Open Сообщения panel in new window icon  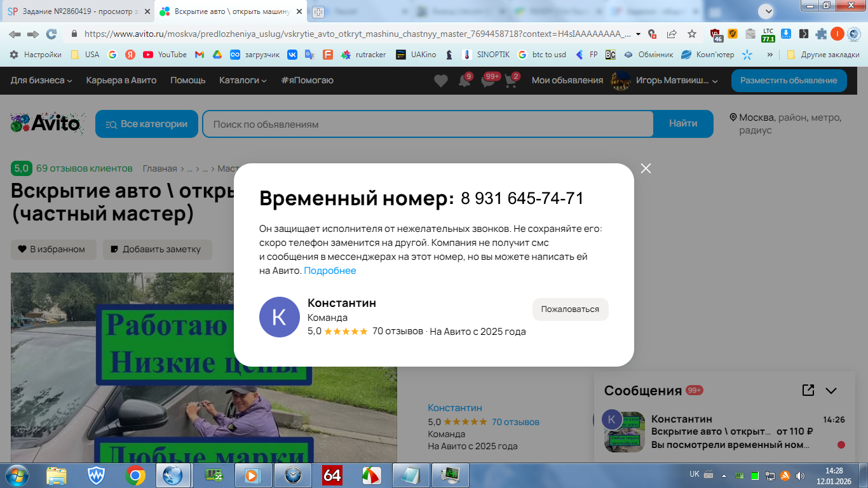808,390
